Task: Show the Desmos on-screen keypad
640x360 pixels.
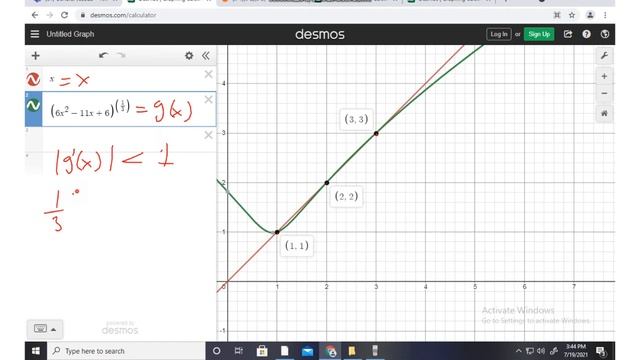Action: pos(45,329)
